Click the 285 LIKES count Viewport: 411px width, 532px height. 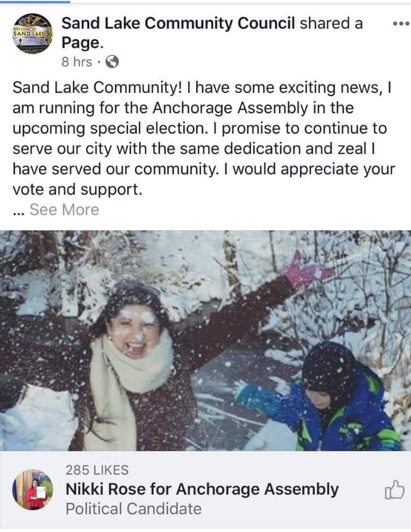[97, 470]
